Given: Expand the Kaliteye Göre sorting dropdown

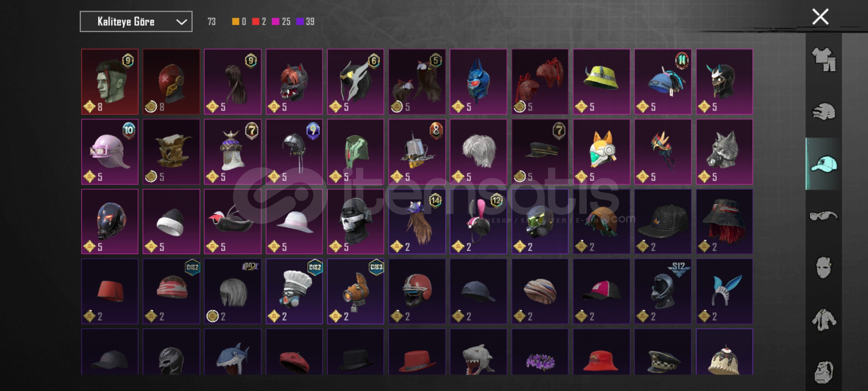Looking at the screenshot, I should pyautogui.click(x=136, y=22).
